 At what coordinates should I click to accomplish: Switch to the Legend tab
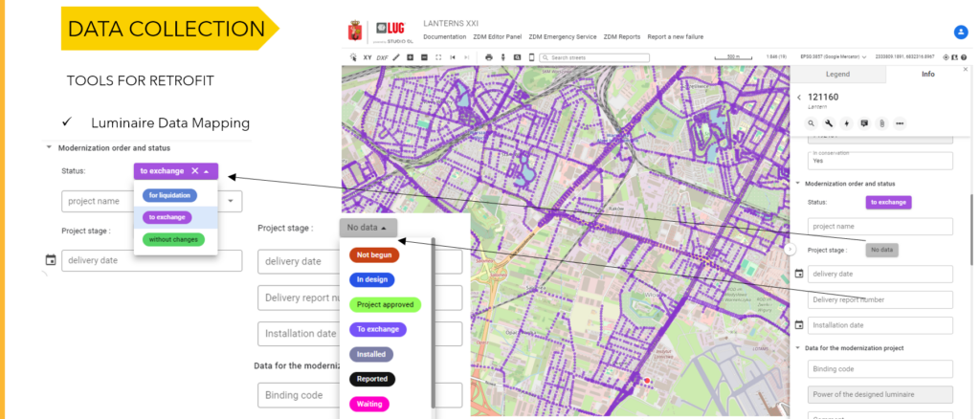[x=837, y=75]
